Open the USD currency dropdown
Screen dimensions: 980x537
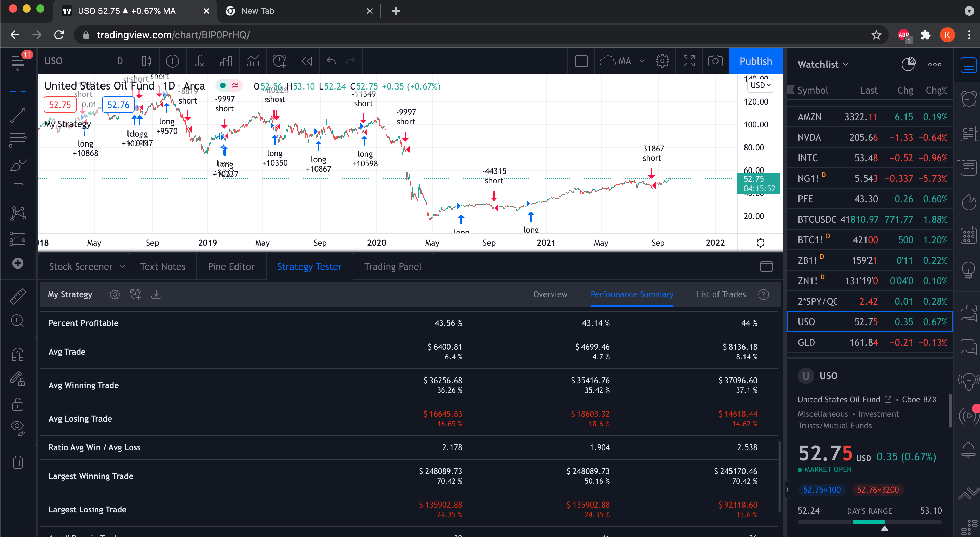coord(760,85)
